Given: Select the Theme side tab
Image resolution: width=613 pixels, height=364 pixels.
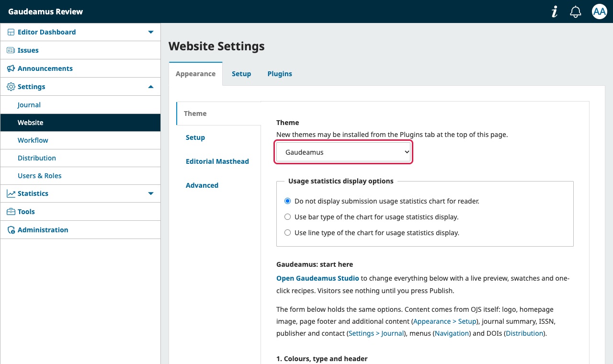Looking at the screenshot, I should 218,114.
